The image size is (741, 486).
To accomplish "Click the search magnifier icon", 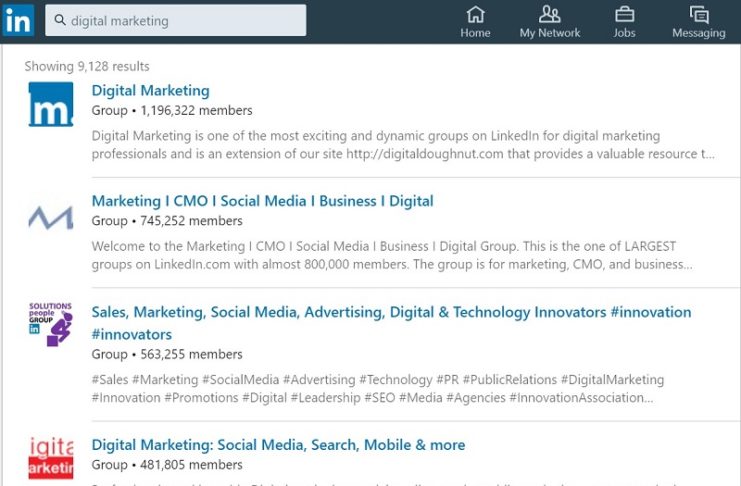I will (x=59, y=21).
